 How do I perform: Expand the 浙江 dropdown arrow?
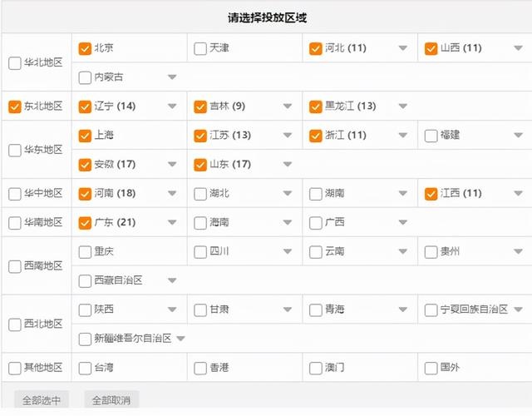coord(402,135)
